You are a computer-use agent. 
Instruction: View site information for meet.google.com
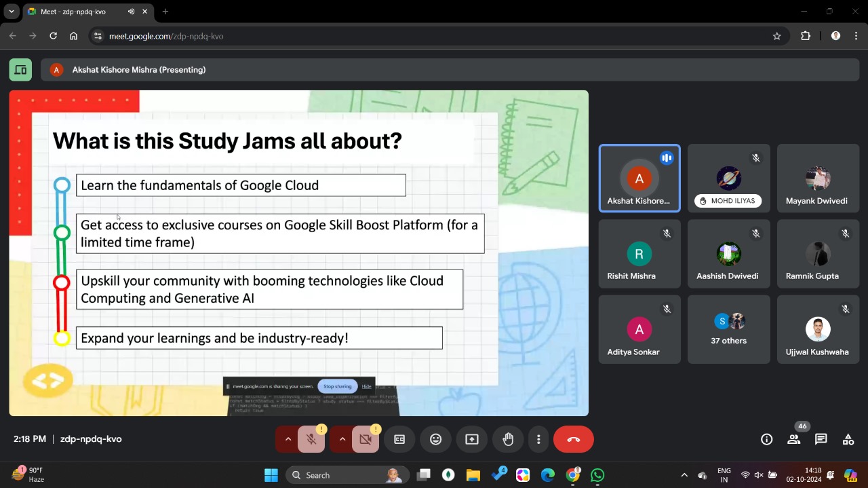98,36
